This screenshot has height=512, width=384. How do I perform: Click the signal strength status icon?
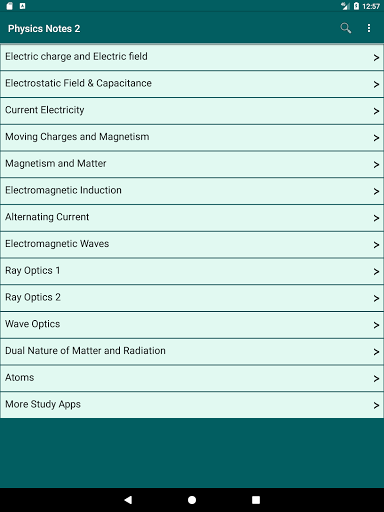tap(345, 6)
